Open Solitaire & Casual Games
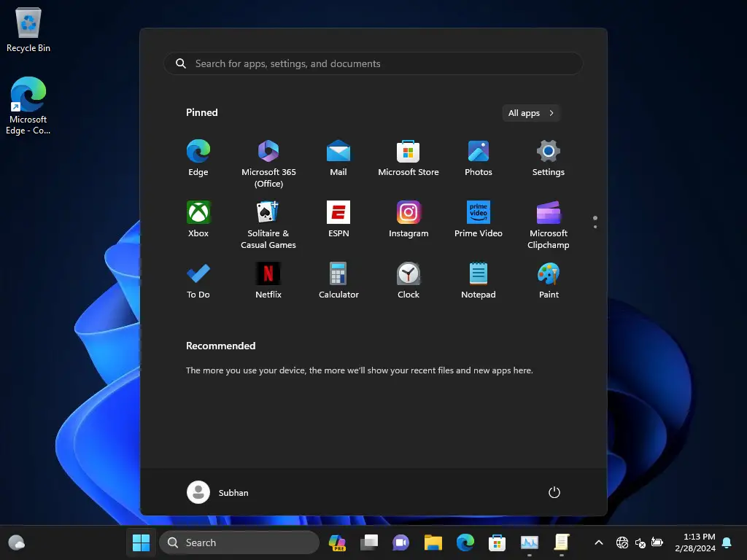Screen dimensions: 747x560 point(268,225)
